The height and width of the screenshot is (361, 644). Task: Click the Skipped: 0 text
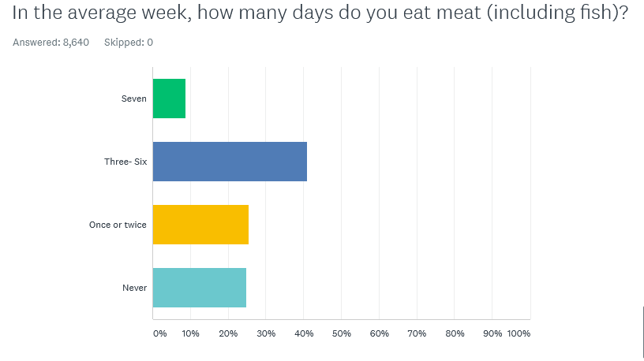(x=129, y=43)
